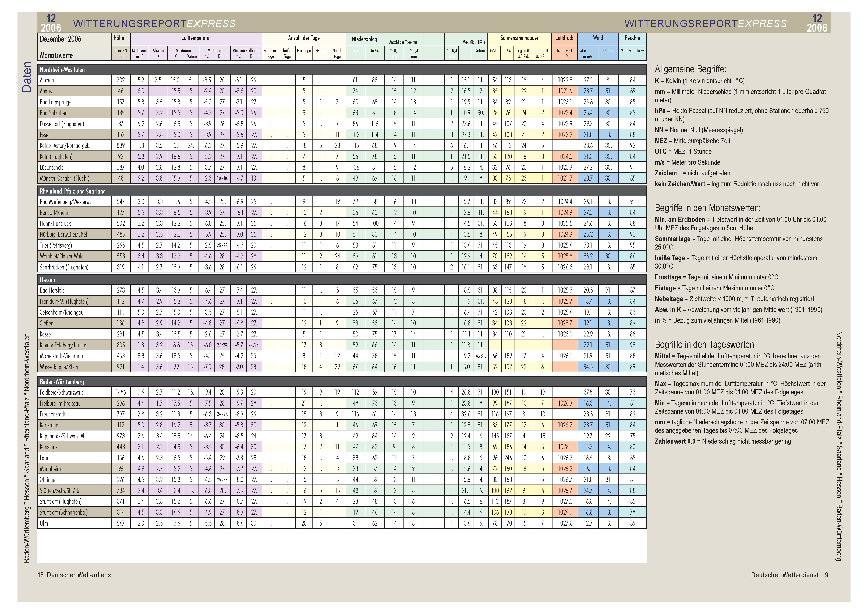Click the station name 'Ulm'

coord(44,523)
